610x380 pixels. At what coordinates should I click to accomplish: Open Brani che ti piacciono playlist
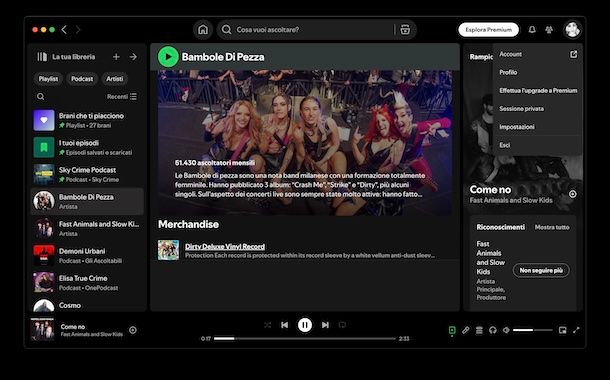[x=87, y=120]
